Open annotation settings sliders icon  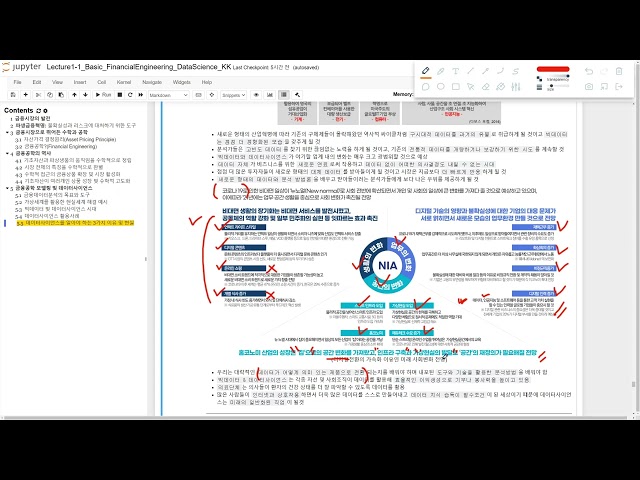(x=516, y=87)
